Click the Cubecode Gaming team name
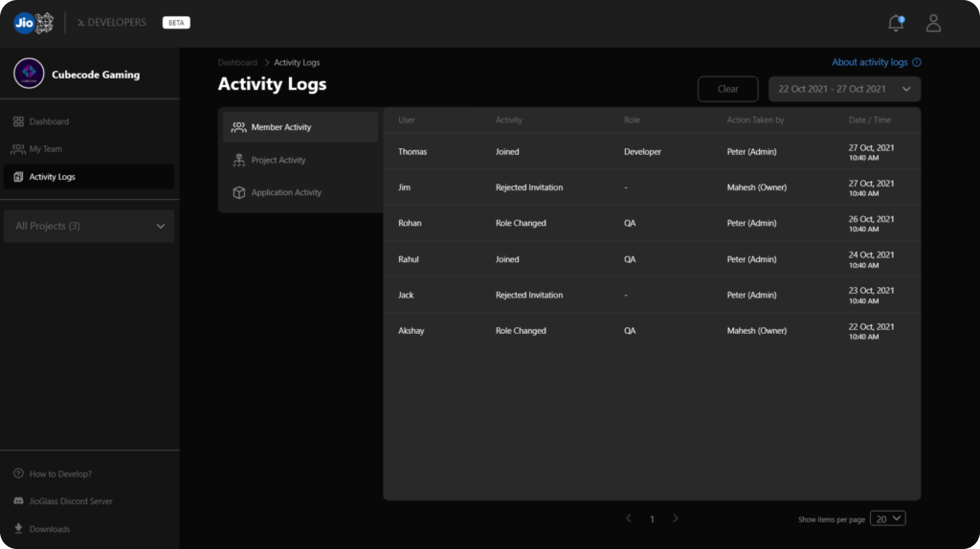980x549 pixels. click(x=96, y=75)
